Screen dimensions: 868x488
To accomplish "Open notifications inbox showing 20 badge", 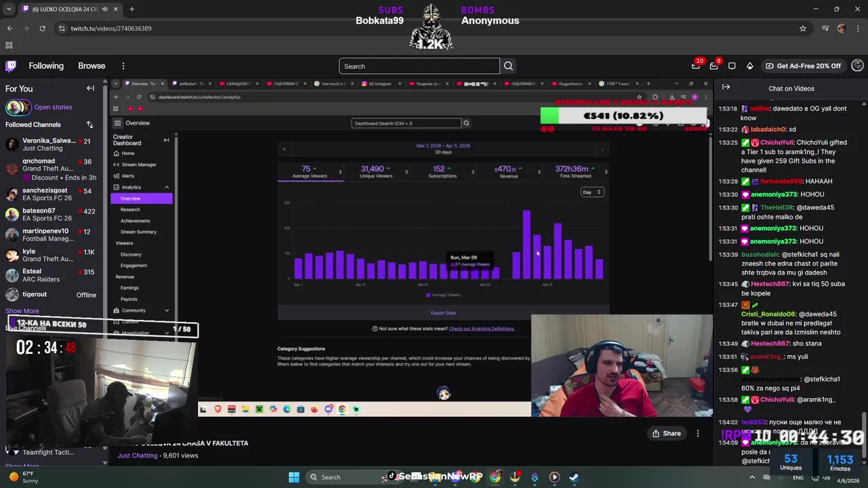I will tap(696, 66).
